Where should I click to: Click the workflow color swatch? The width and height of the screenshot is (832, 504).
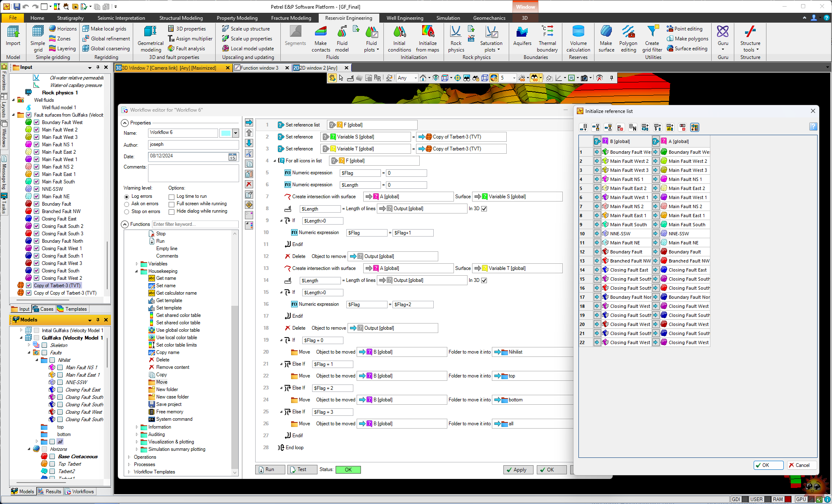(x=226, y=133)
